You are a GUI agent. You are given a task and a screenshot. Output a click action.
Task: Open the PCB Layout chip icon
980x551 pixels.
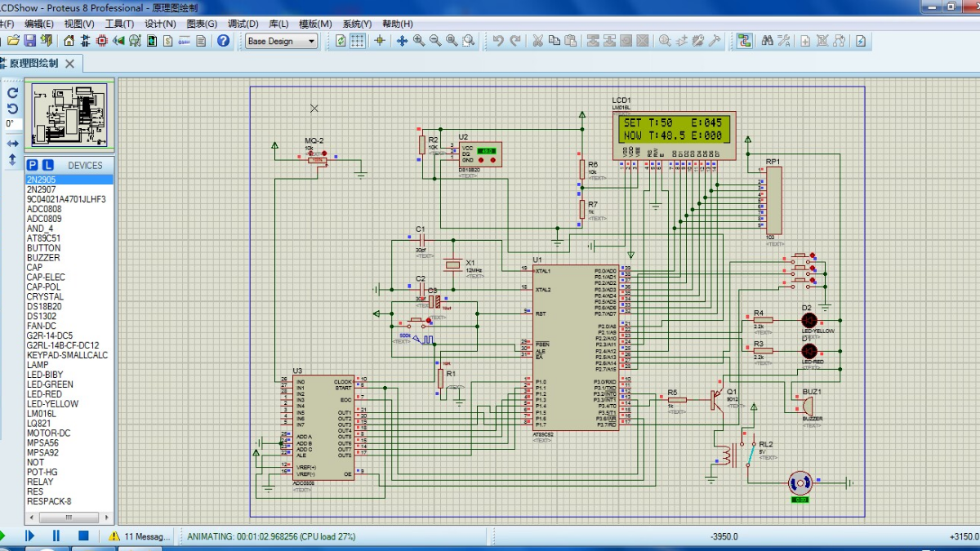click(x=102, y=41)
